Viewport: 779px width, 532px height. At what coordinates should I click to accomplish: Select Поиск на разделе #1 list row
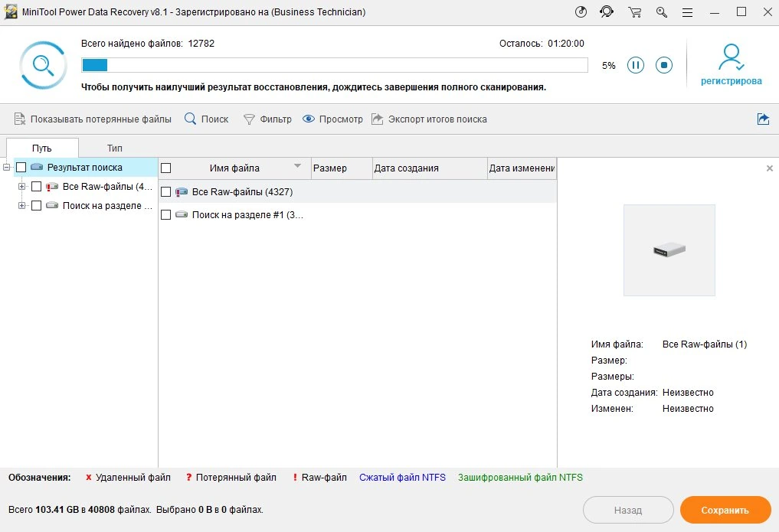click(358, 214)
